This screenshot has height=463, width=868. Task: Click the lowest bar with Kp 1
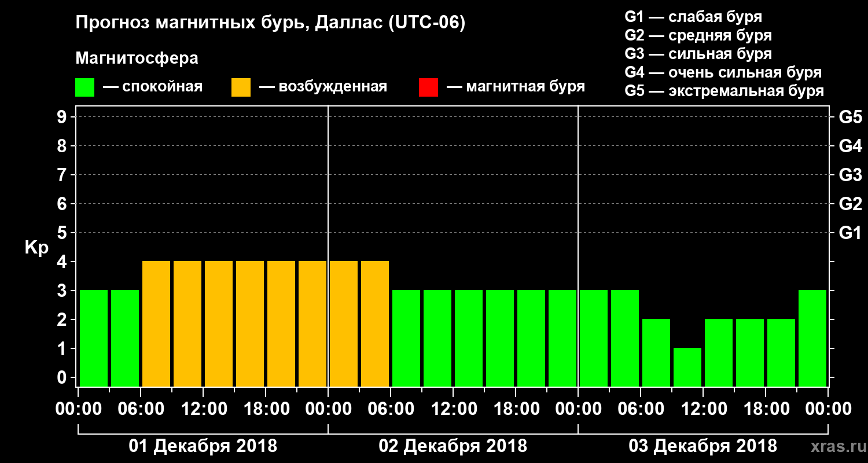pos(687,367)
